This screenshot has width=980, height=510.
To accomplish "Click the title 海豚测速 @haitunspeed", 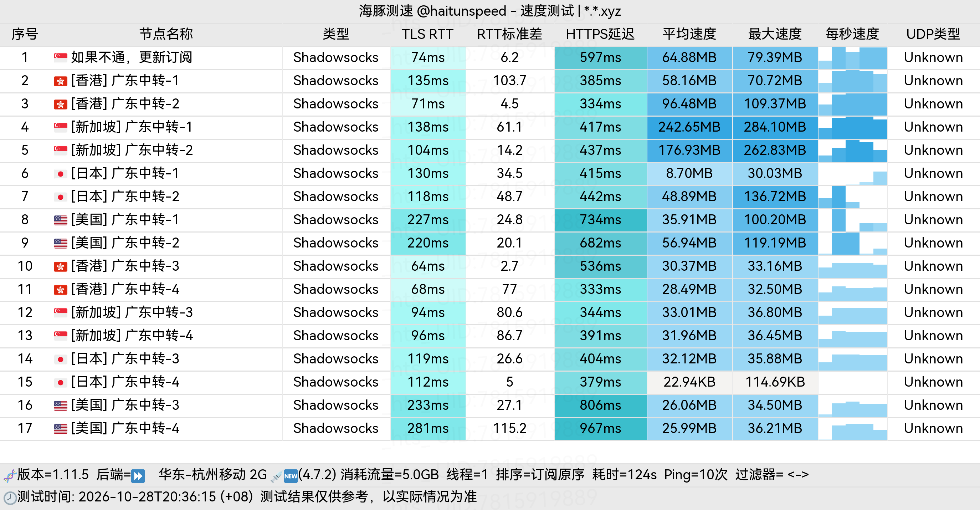I will point(432,11).
